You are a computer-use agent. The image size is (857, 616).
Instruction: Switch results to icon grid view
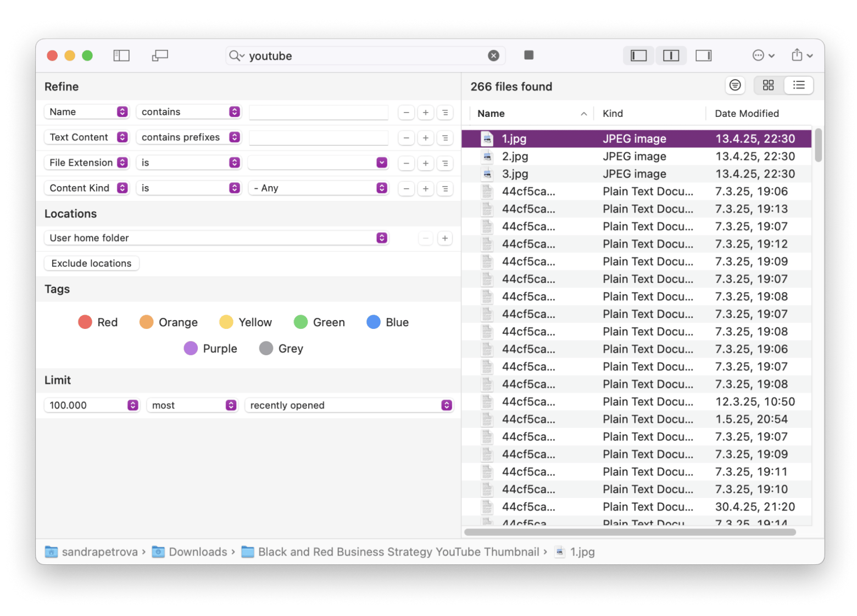click(768, 85)
